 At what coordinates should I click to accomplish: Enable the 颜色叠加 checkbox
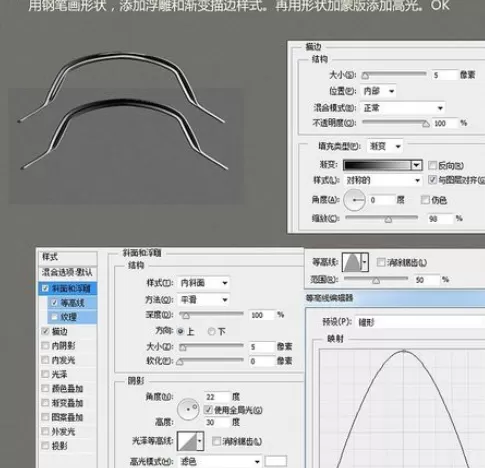[x=45, y=389]
